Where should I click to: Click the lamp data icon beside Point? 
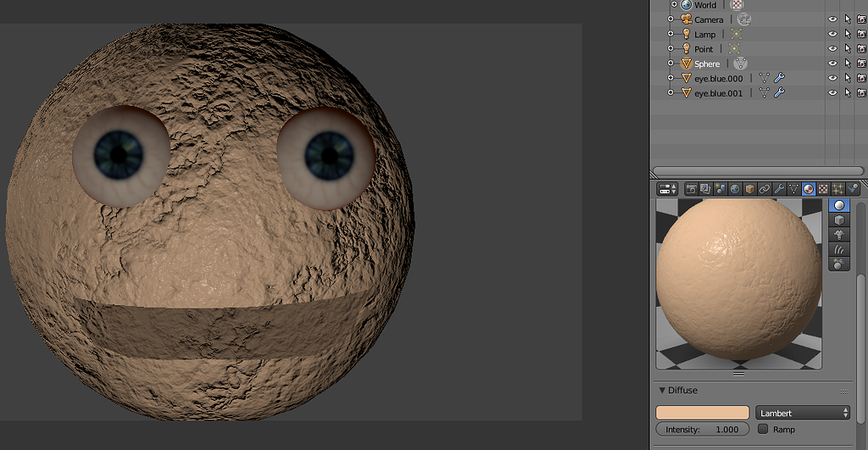733,48
